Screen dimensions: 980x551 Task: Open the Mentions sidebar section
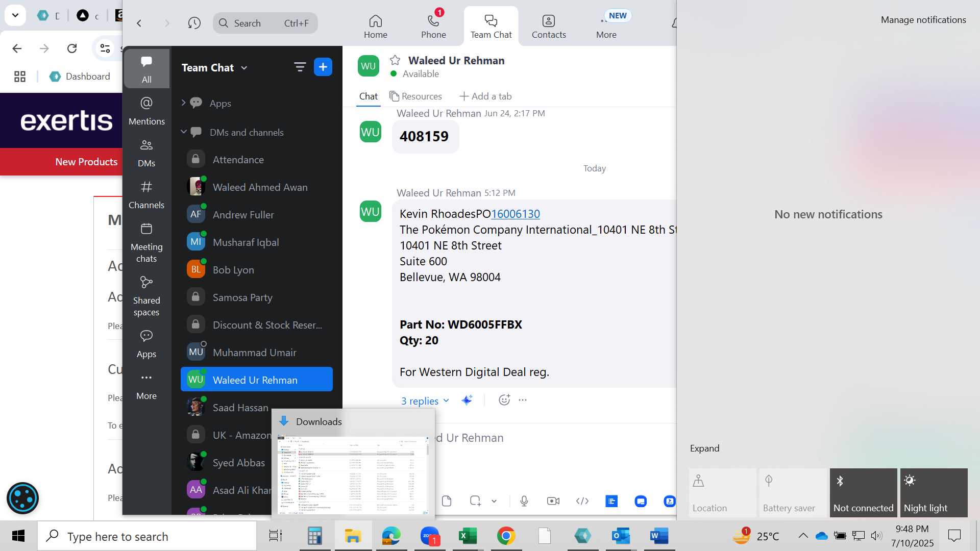click(146, 111)
